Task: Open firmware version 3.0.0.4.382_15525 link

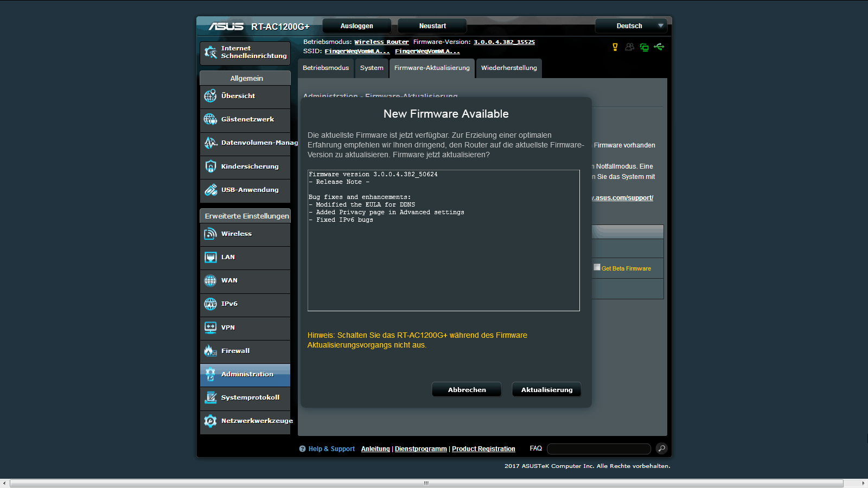Action: [504, 42]
